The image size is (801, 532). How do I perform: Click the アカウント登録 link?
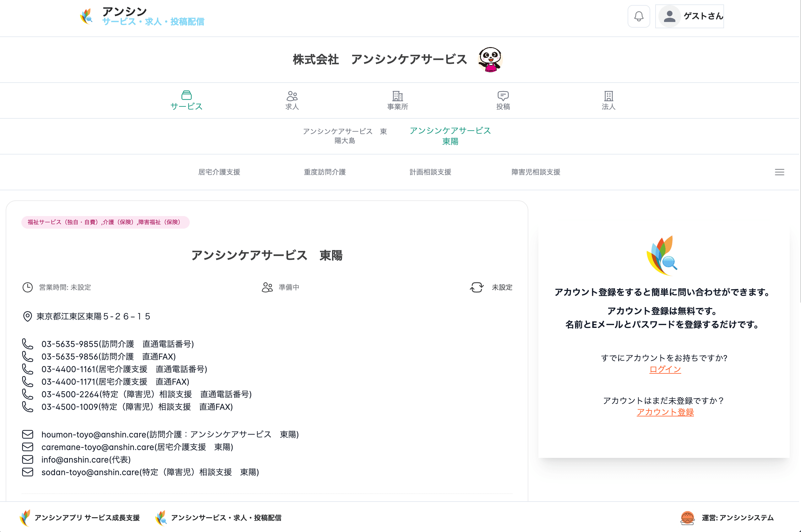click(665, 412)
